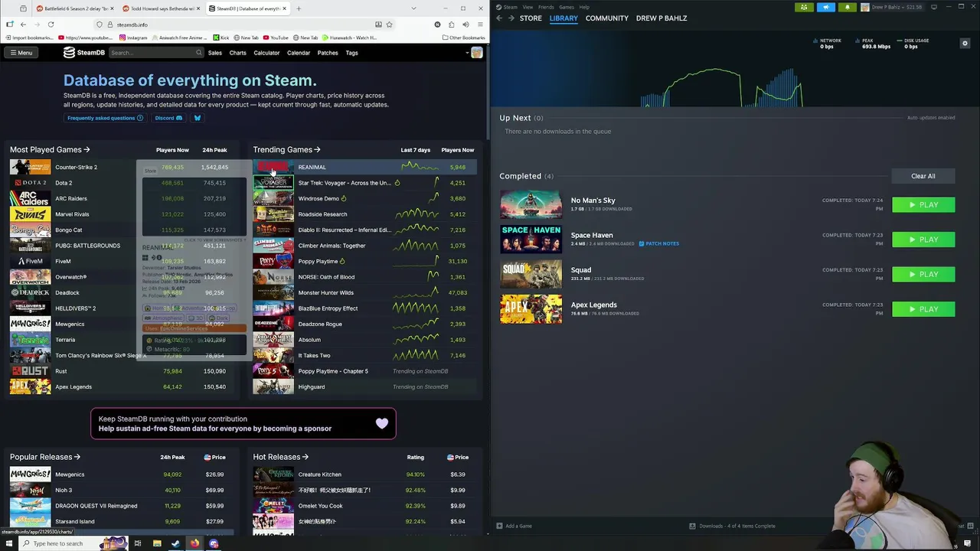Screen dimensions: 980x551
Task: Open the SteamDB Menu button
Action: [x=21, y=53]
